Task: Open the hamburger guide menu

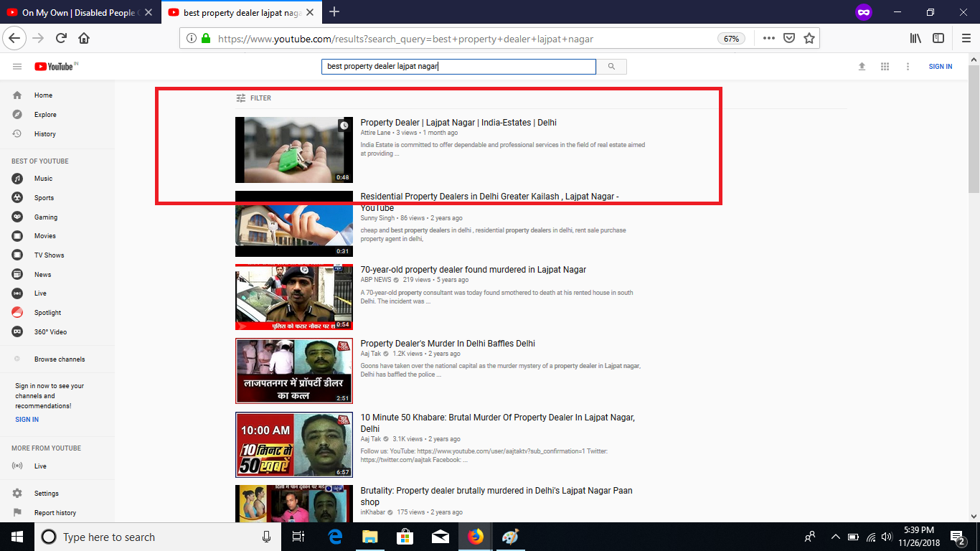Action: pyautogui.click(x=17, y=67)
